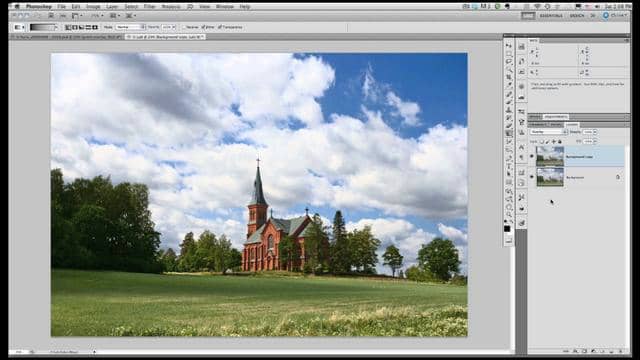Choose the Angle Gradient style icon
Viewport: 640px width, 360px height.
pos(81,27)
